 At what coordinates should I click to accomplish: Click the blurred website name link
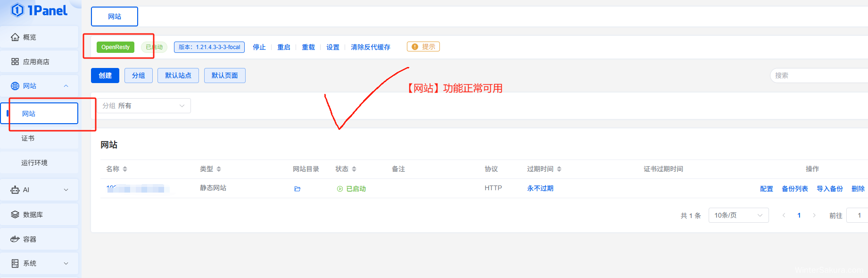(x=138, y=189)
